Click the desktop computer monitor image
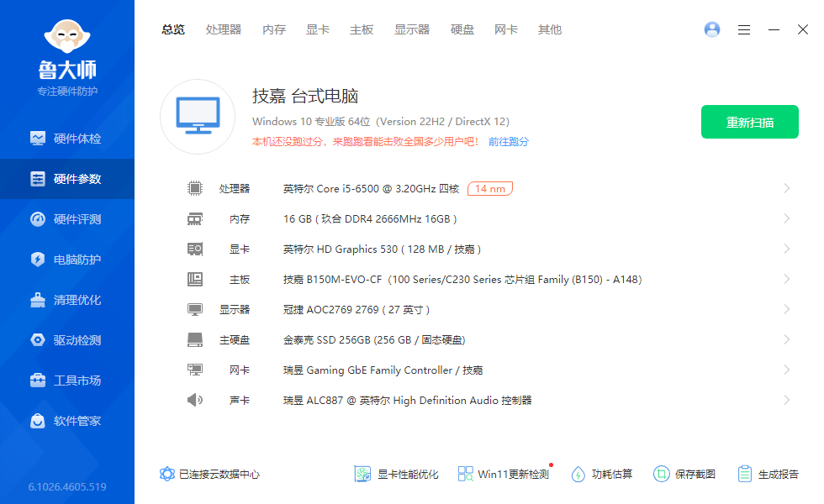 coord(198,117)
